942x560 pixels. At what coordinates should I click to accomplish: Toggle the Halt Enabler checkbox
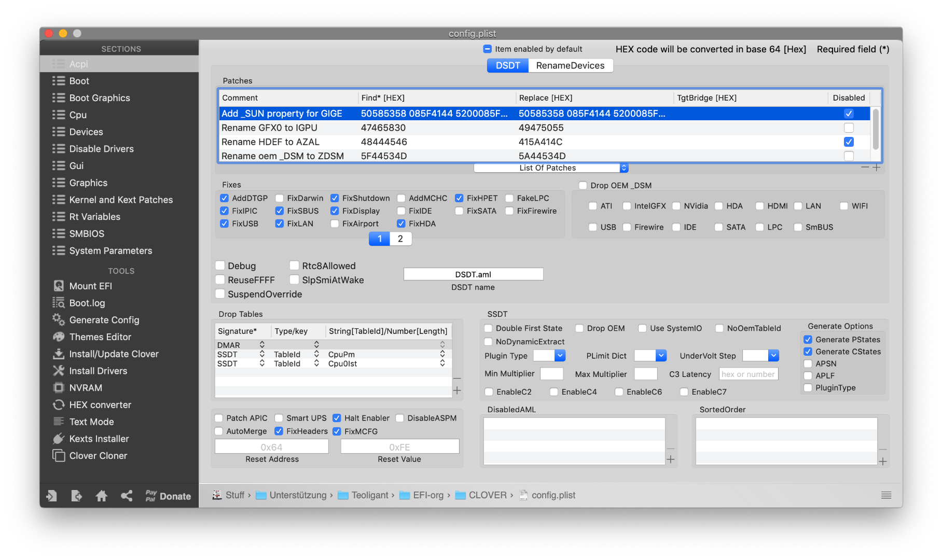pyautogui.click(x=337, y=418)
